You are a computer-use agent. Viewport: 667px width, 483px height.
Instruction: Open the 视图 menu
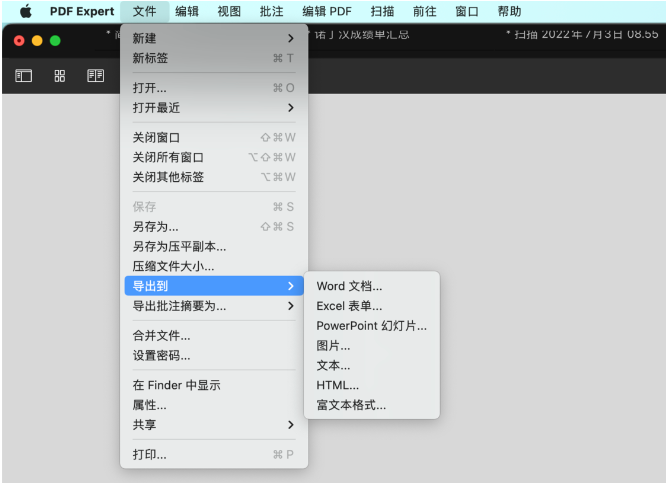click(229, 11)
